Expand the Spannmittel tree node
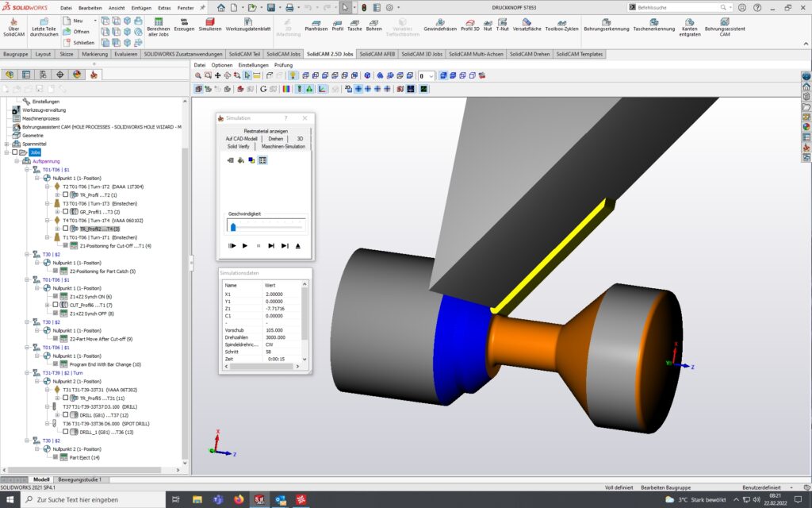Viewport: 812px width, 508px height. pyautogui.click(x=6, y=142)
